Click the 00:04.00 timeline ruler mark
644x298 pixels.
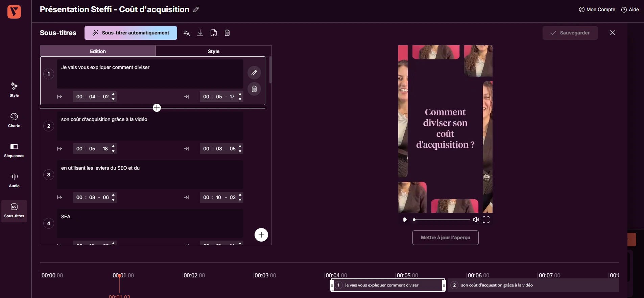click(336, 275)
